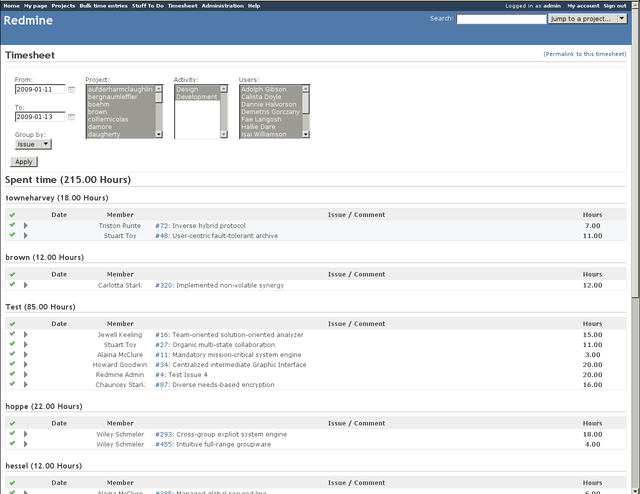Click the Search input field

coord(501,19)
